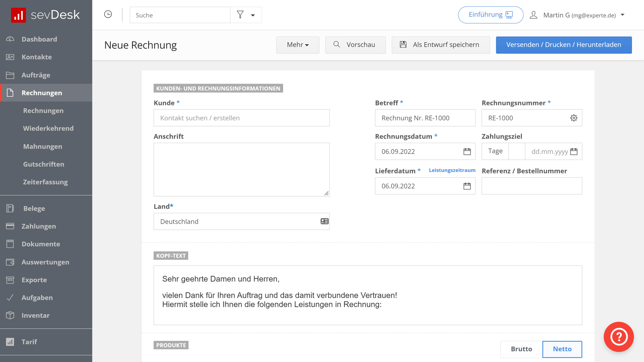Open the calendar picker for Rechnungsdatum
The height and width of the screenshot is (362, 644).
coord(466,152)
